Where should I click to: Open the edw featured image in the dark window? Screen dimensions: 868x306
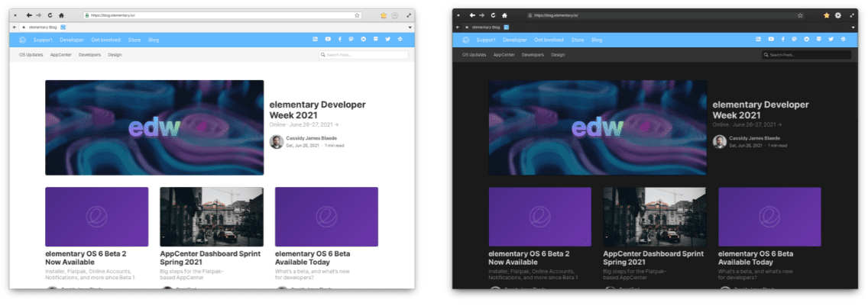pos(598,127)
